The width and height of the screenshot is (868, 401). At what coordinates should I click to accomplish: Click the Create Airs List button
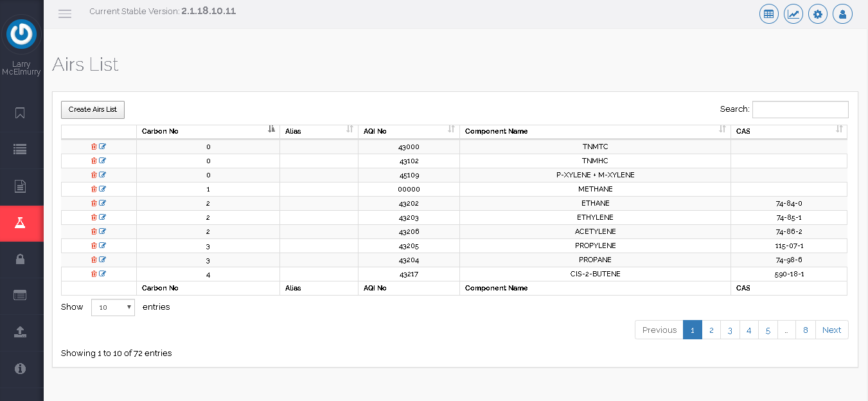93,110
